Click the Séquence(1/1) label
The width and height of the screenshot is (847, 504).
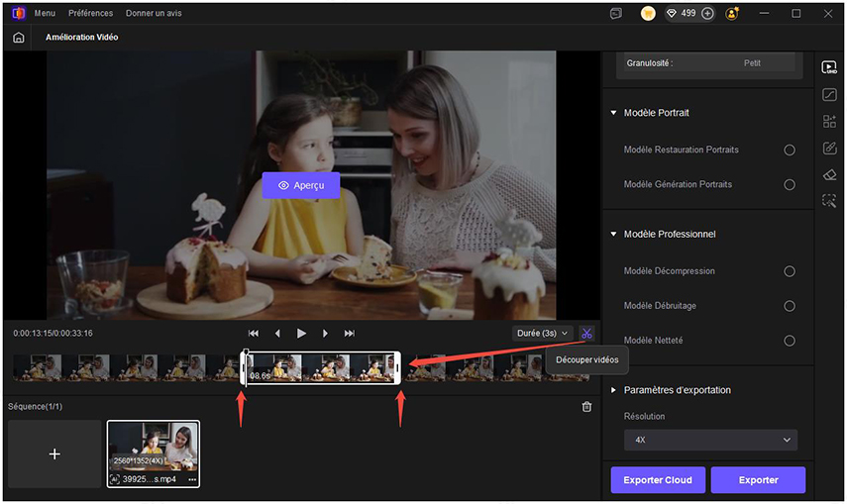coord(35,406)
